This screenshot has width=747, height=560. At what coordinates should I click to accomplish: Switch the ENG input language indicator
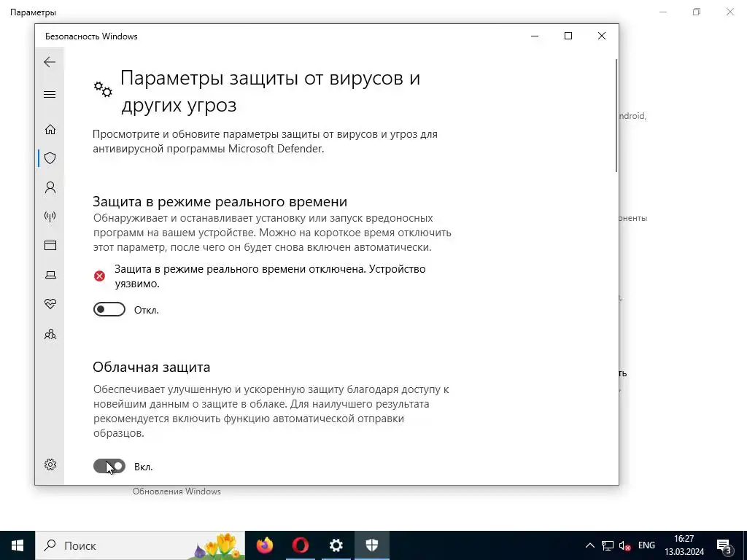coord(646,545)
